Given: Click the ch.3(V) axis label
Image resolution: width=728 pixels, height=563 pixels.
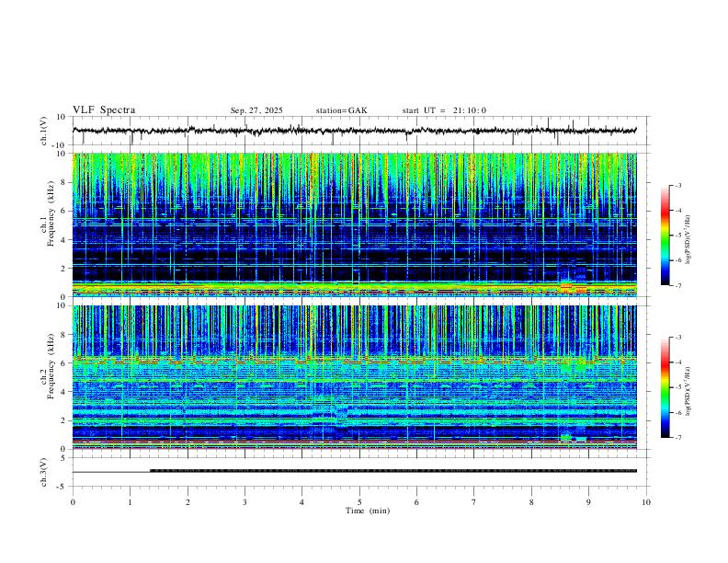Looking at the screenshot, I should pos(44,472).
